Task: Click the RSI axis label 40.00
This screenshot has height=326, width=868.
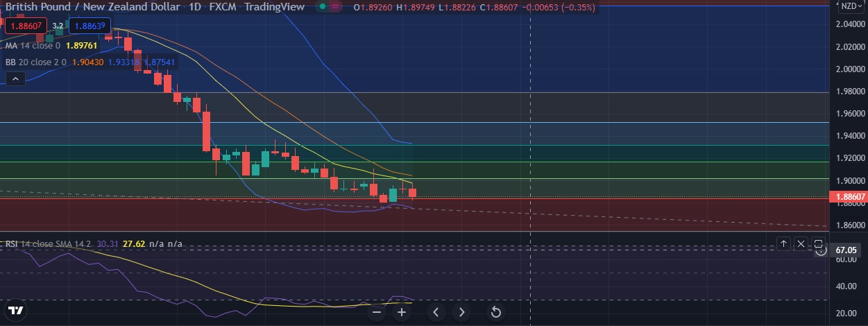Action: click(844, 286)
